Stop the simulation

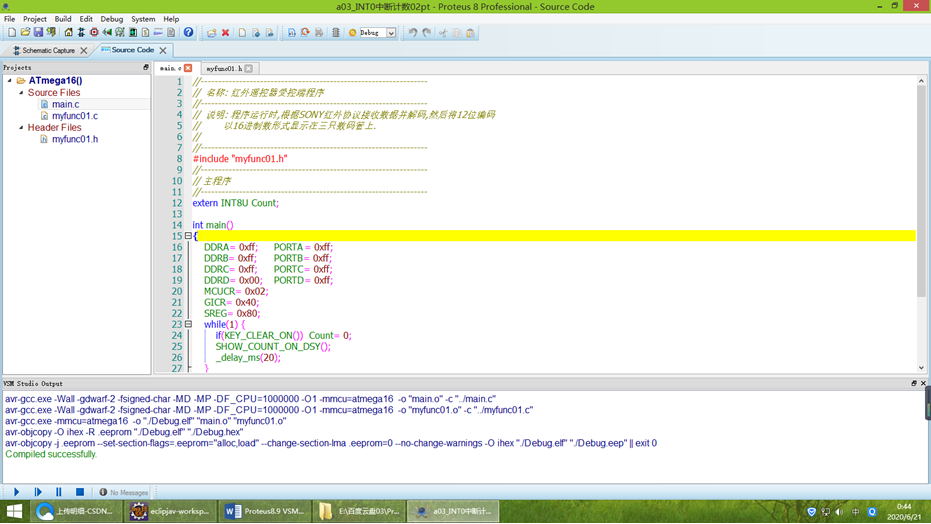(x=80, y=492)
